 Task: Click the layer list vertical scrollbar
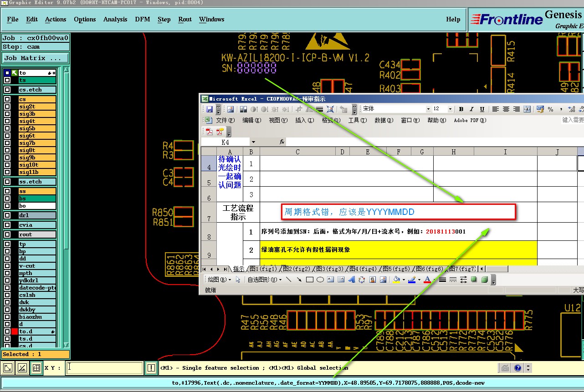pos(67,207)
